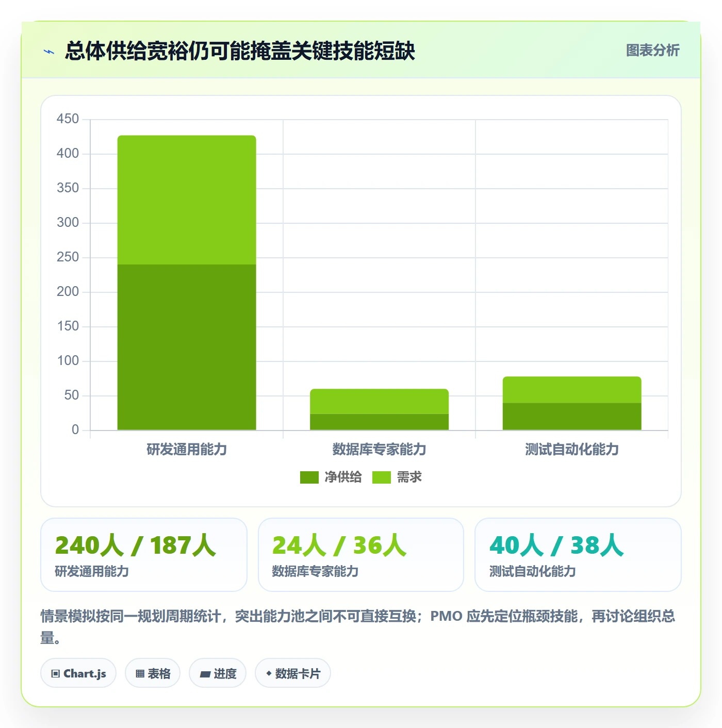Select the 进度 tag chip
Screen dimensions: 722x728
pyautogui.click(x=218, y=673)
